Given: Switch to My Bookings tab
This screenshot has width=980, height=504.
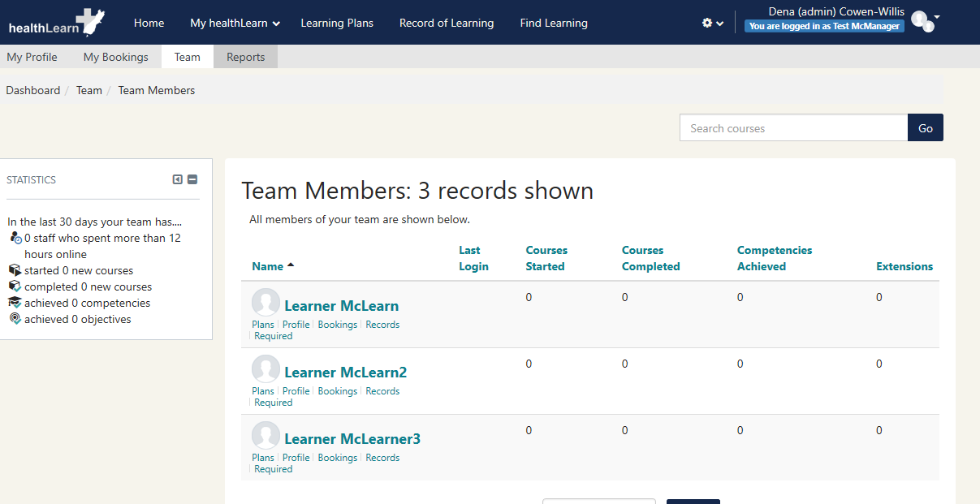Looking at the screenshot, I should [115, 57].
